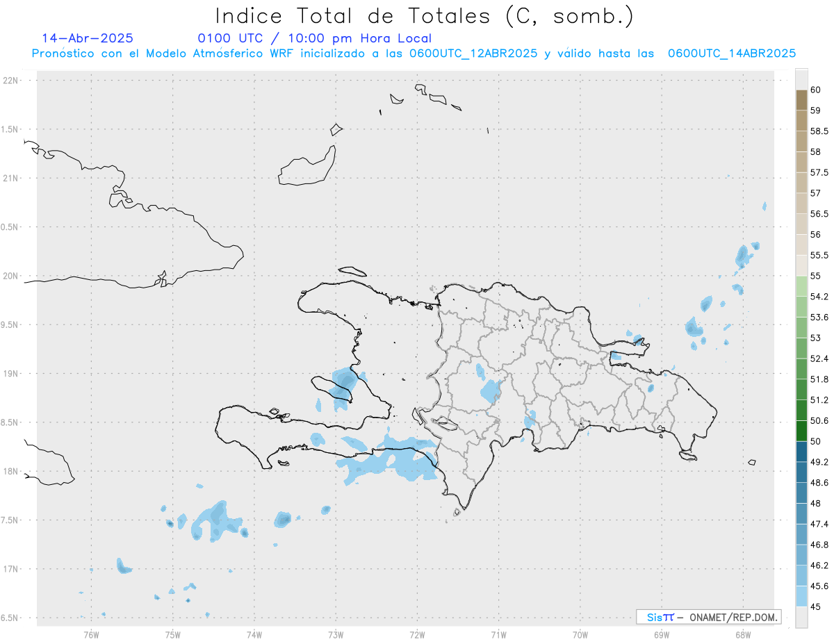Viewport: 834px width, 644px height.
Task: Click the '50.6' colorbar label
Action: [819, 420]
